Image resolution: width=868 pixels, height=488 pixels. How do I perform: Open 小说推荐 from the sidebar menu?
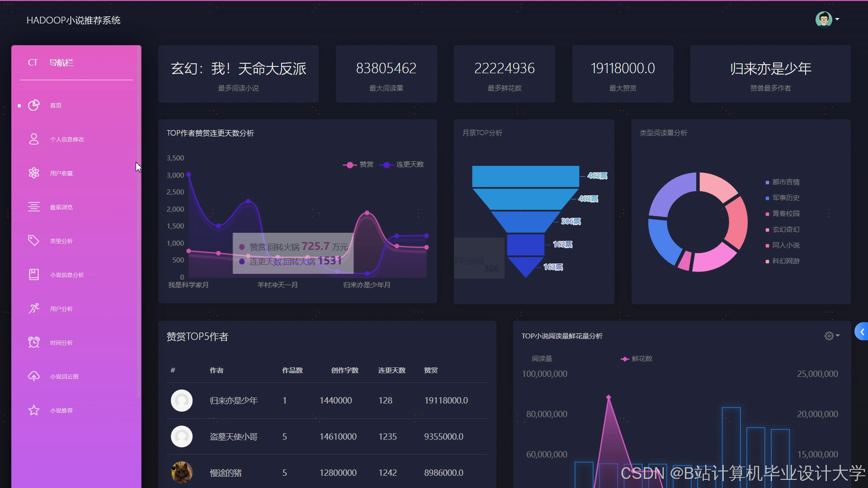click(x=61, y=410)
